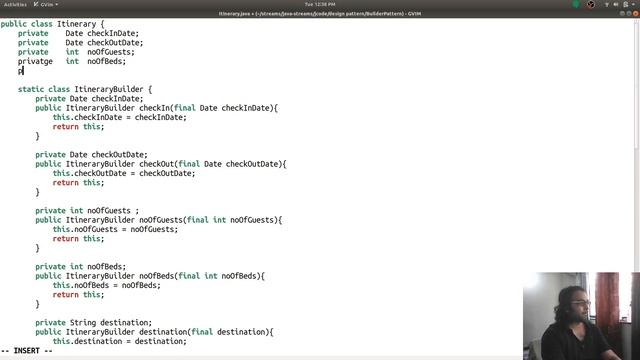Click 'private Date checkOutDate;' in builder
This screenshot has height=360, width=640.
tap(91, 155)
